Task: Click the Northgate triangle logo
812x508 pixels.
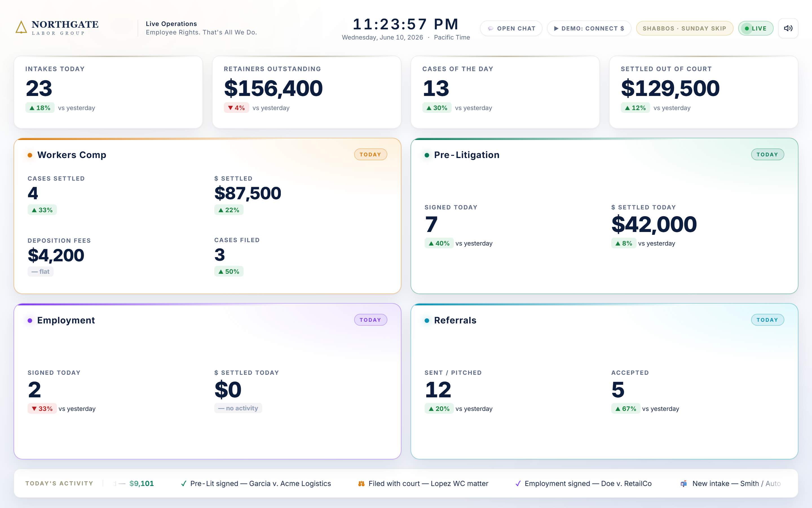Action: click(x=21, y=28)
